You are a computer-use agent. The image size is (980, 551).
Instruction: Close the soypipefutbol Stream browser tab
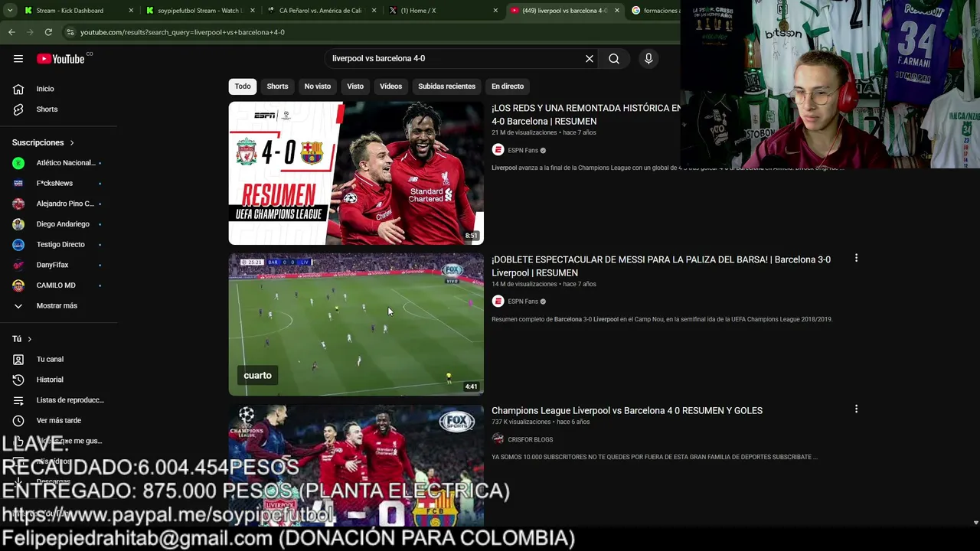[x=253, y=11]
